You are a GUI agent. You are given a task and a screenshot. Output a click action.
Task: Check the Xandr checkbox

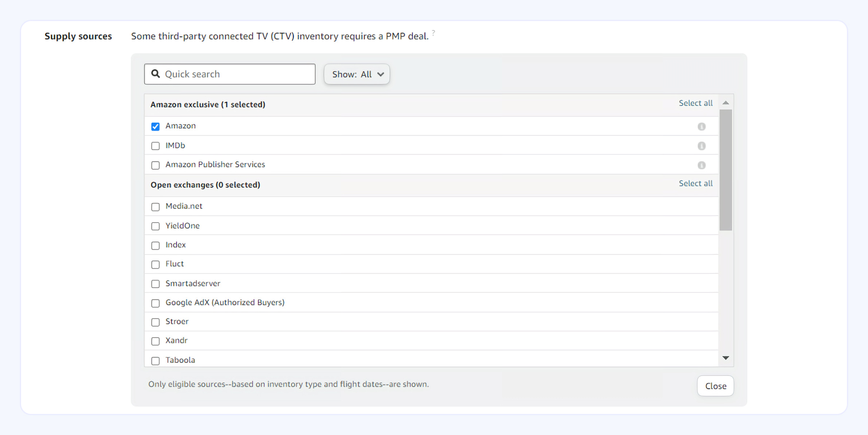pyautogui.click(x=155, y=341)
